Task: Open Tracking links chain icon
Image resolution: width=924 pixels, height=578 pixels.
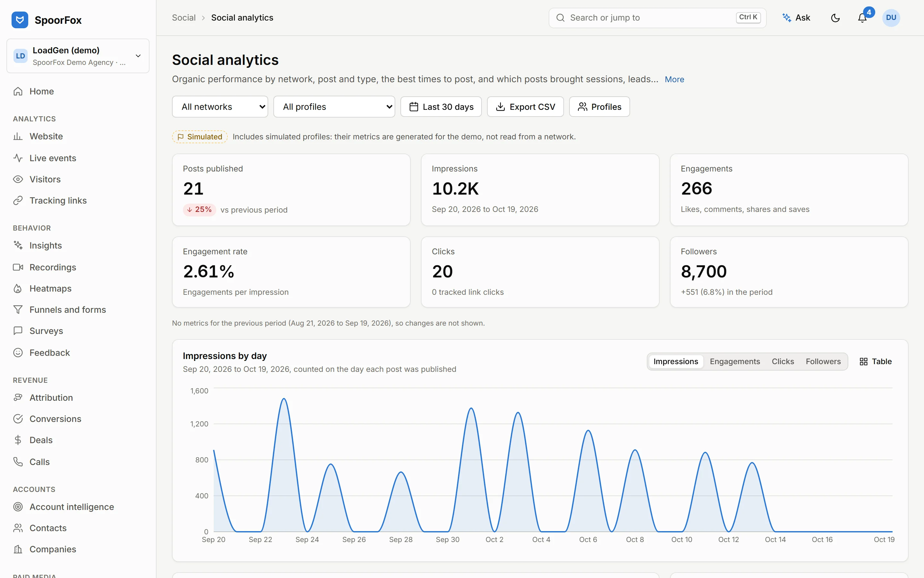Action: coord(18,201)
